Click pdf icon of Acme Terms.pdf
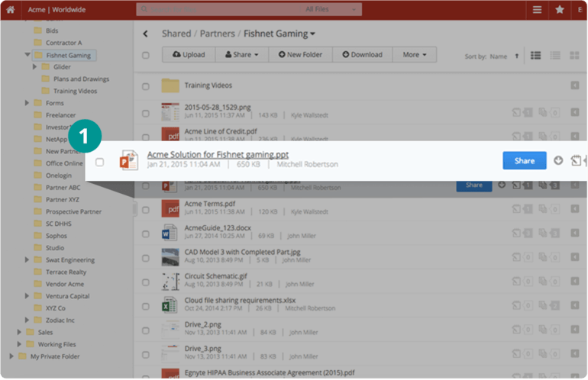 (170, 208)
